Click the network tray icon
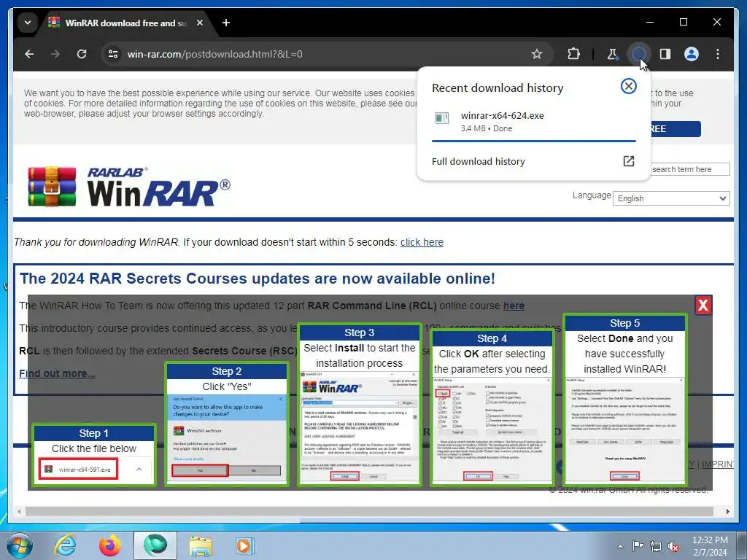 pyautogui.click(x=656, y=546)
